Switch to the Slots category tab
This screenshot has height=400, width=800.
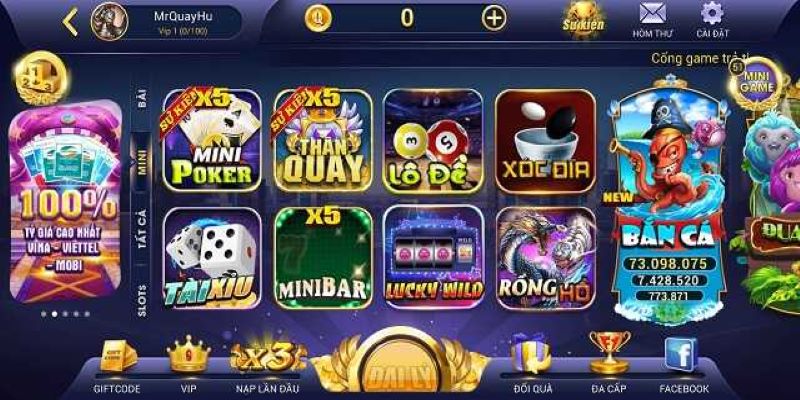pos(141,300)
